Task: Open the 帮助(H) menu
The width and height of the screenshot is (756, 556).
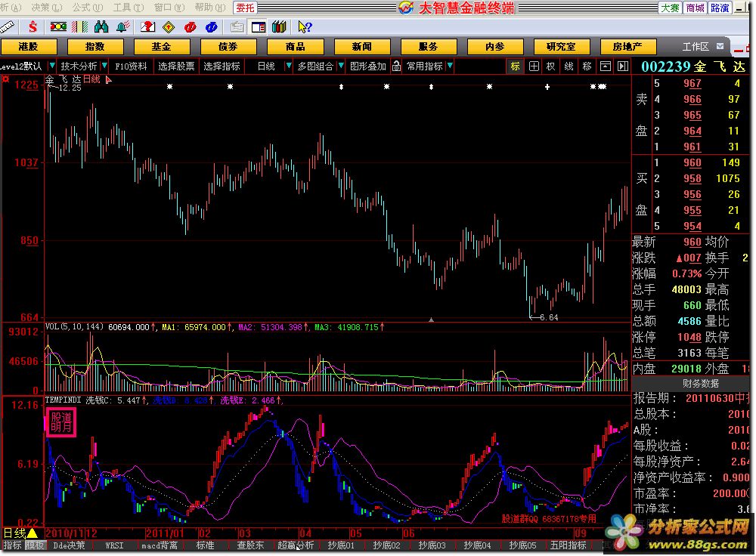Action: point(209,8)
